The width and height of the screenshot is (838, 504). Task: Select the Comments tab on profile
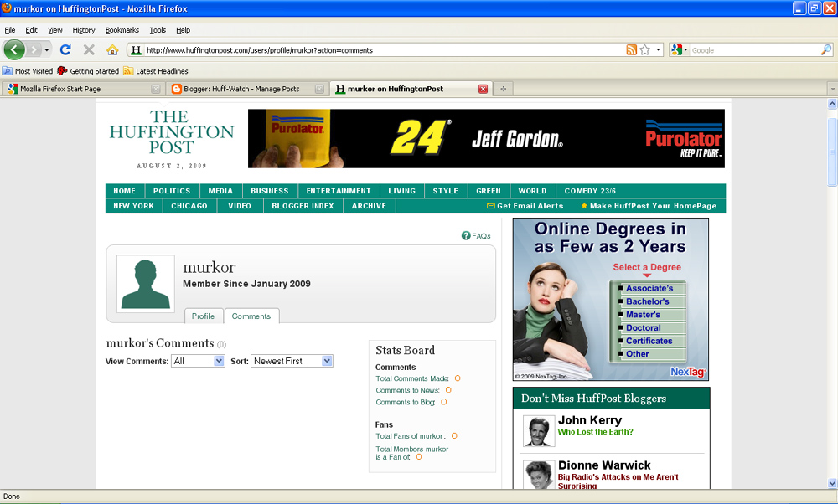pyautogui.click(x=251, y=316)
